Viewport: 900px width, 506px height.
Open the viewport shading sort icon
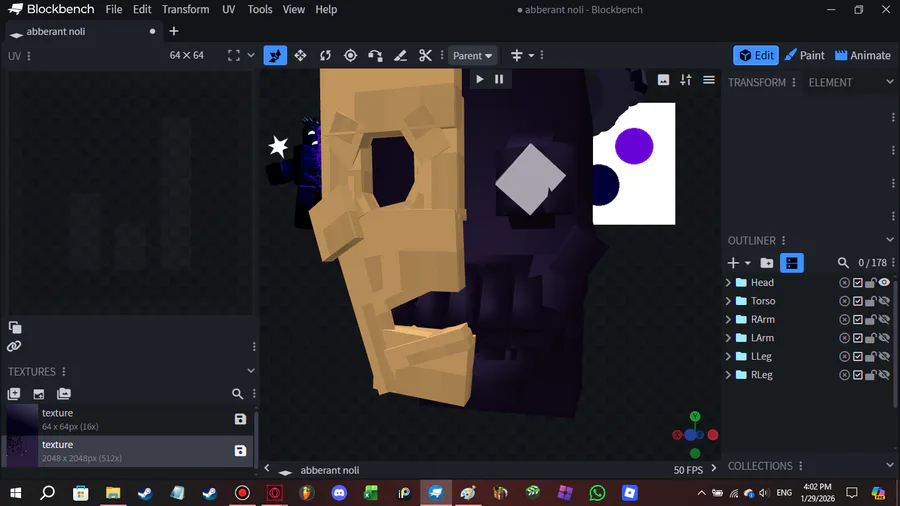coord(686,80)
